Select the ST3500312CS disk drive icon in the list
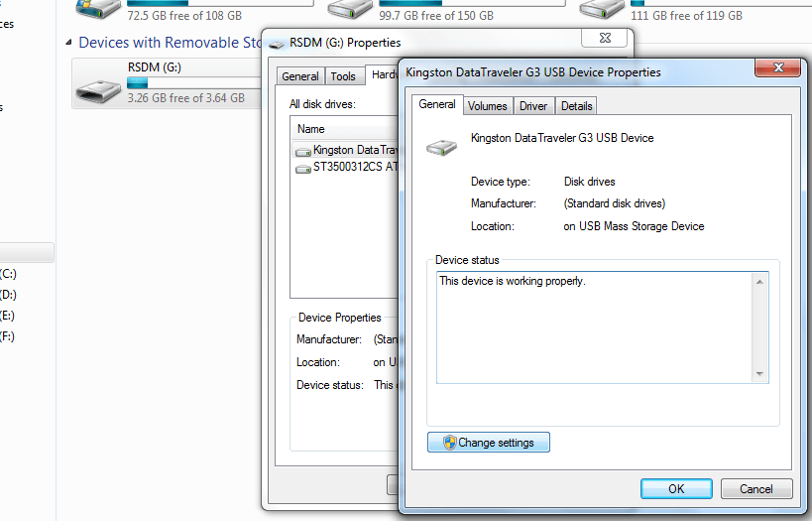This screenshot has height=521, width=812. pyautogui.click(x=303, y=169)
